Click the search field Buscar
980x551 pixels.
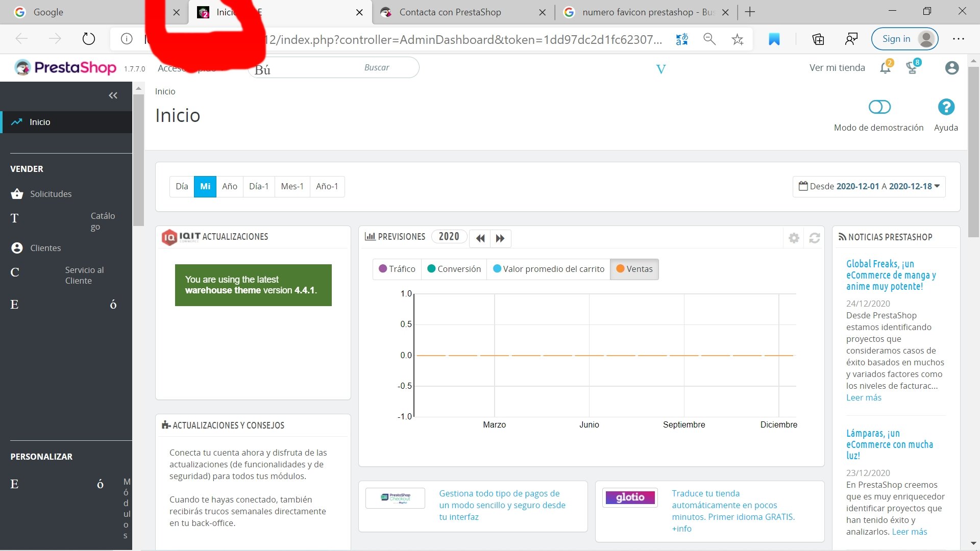(x=334, y=67)
